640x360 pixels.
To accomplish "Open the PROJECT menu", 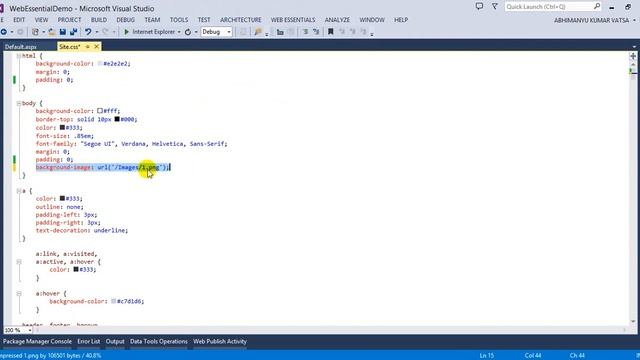I will pyautogui.click(x=69, y=20).
